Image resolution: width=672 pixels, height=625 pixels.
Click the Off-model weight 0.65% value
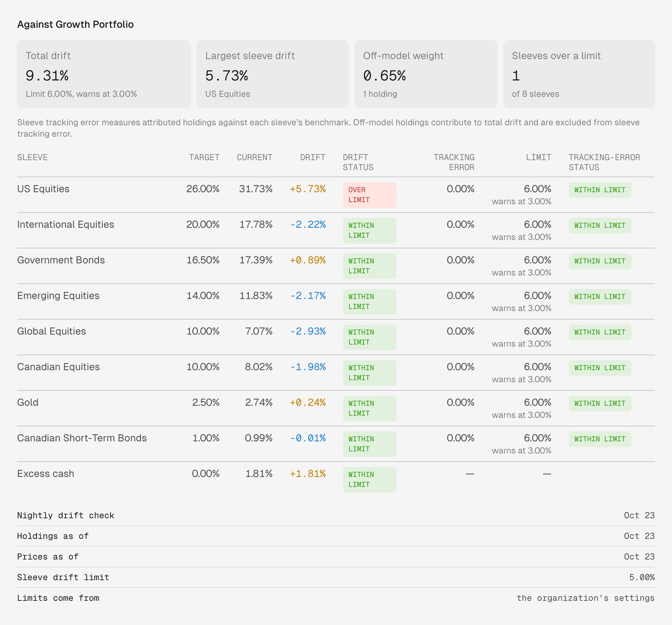(384, 75)
